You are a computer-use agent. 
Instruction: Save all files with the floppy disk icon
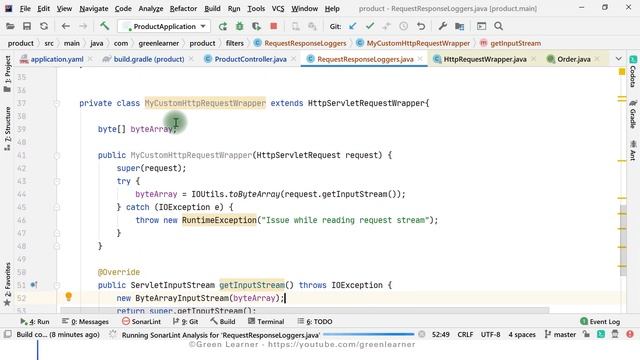(27, 27)
